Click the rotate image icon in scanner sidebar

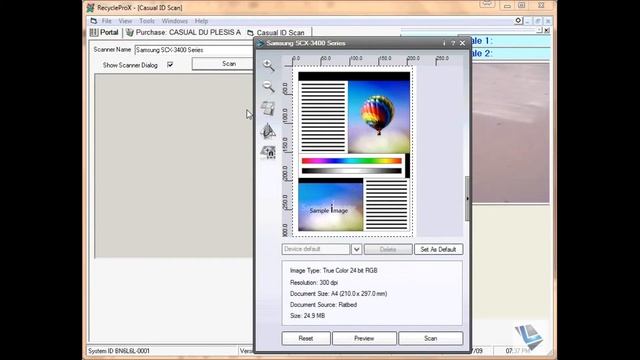268,108
